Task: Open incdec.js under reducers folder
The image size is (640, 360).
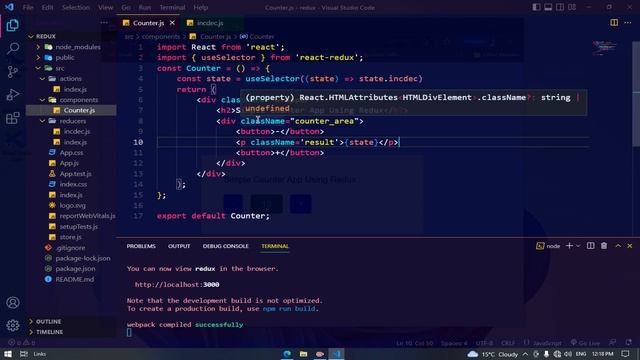Action: point(77,131)
